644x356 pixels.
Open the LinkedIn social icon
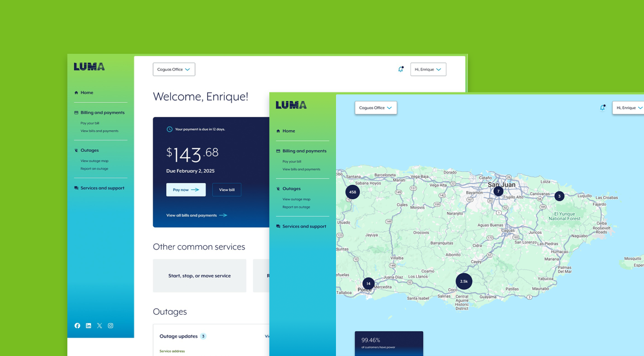pyautogui.click(x=88, y=326)
